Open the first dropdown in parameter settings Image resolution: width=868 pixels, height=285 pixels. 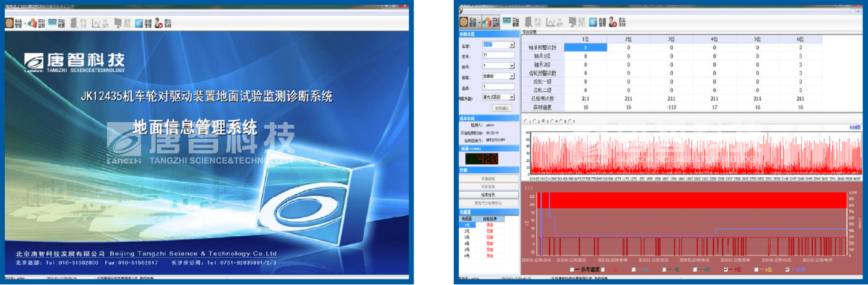pyautogui.click(x=512, y=44)
